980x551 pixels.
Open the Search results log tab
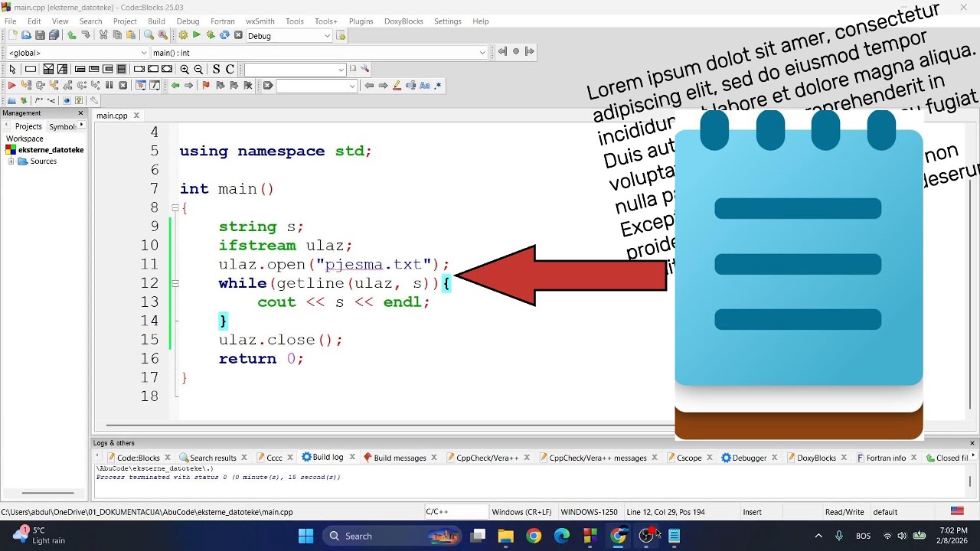(213, 458)
